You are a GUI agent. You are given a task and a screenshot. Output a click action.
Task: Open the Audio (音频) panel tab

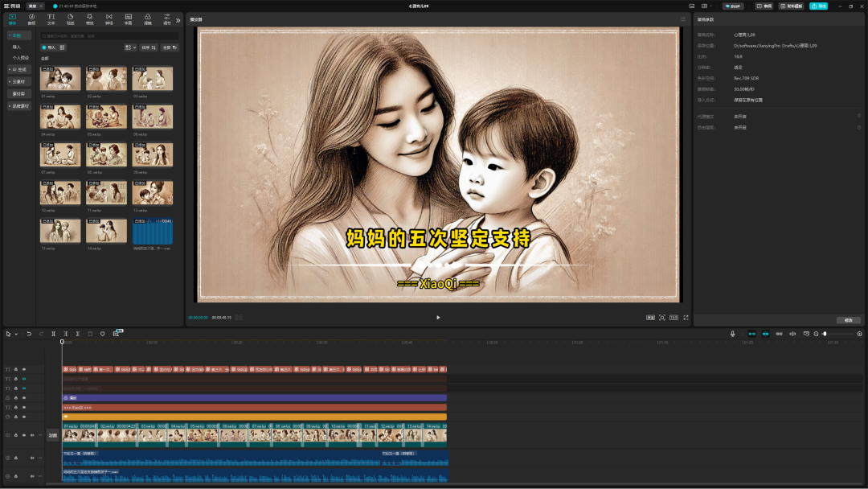pyautogui.click(x=31, y=19)
